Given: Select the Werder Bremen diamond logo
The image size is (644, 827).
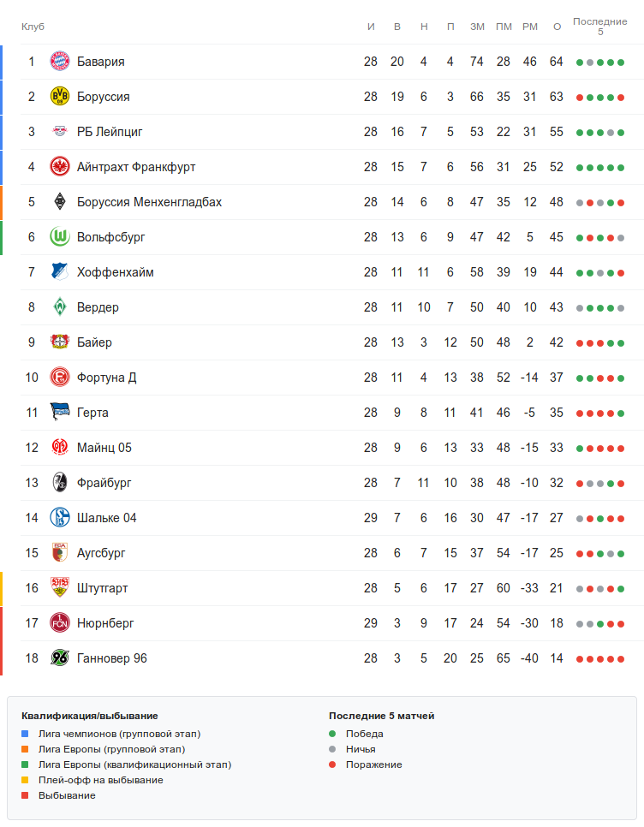Looking at the screenshot, I should 59,307.
